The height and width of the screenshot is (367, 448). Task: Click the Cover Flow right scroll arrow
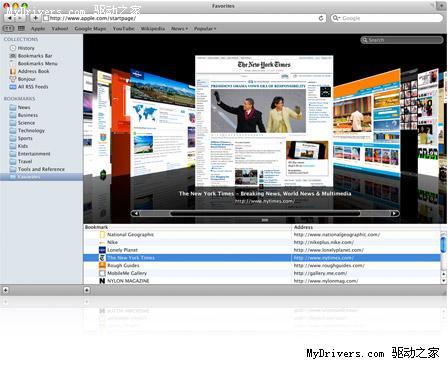[x=394, y=213]
